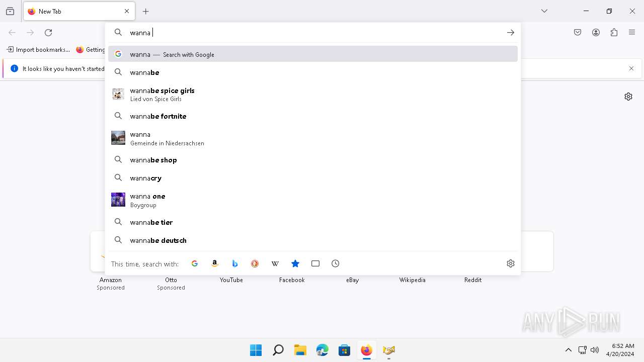Open Import bookmarks bookmark item

click(38, 50)
